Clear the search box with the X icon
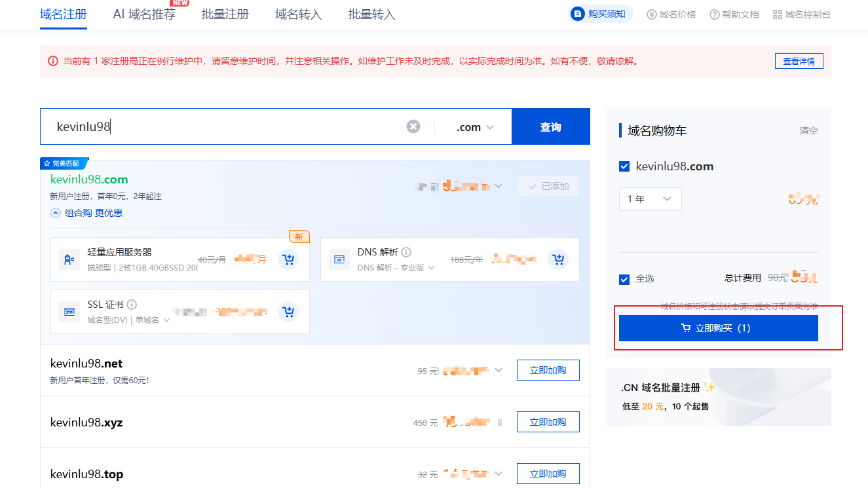868x488 pixels. point(413,126)
